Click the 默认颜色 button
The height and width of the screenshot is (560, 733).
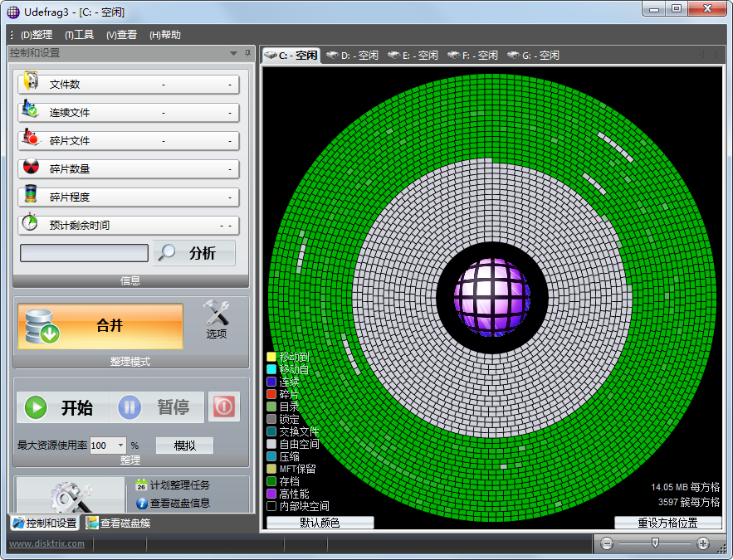(x=320, y=523)
